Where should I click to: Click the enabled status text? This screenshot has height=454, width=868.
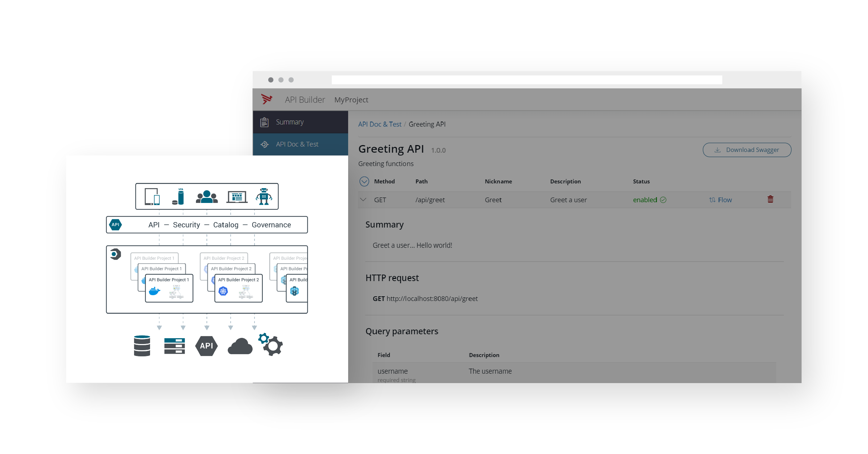[645, 200]
